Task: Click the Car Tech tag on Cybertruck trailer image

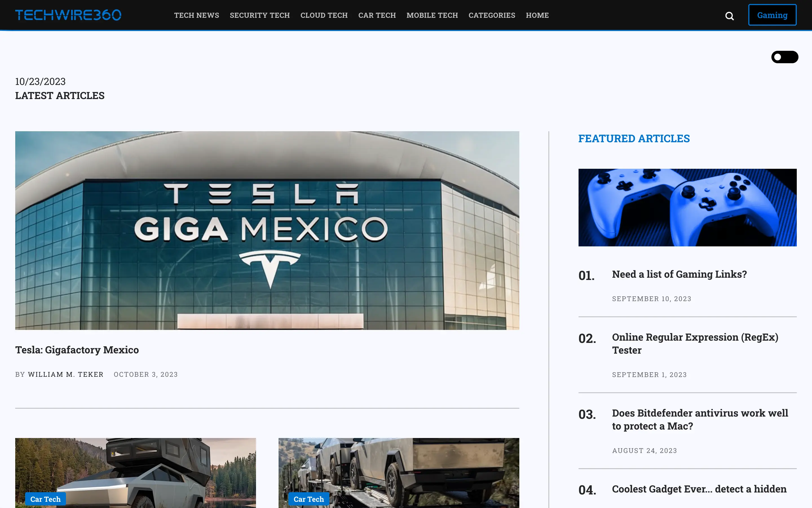Action: tap(309, 499)
